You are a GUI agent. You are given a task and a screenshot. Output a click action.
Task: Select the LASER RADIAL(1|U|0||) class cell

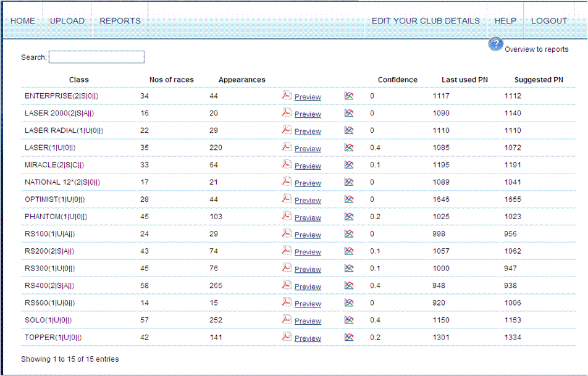coord(64,130)
